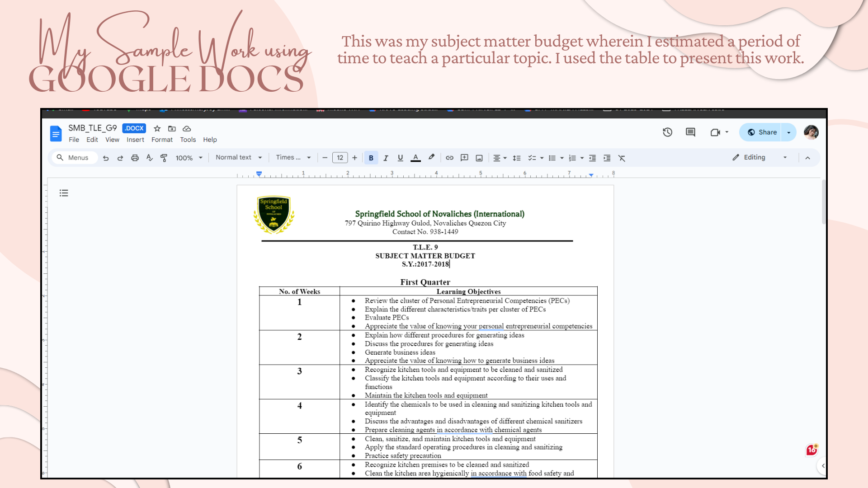The height and width of the screenshot is (488, 868).
Task: Toggle bold formatting button
Action: tap(371, 158)
